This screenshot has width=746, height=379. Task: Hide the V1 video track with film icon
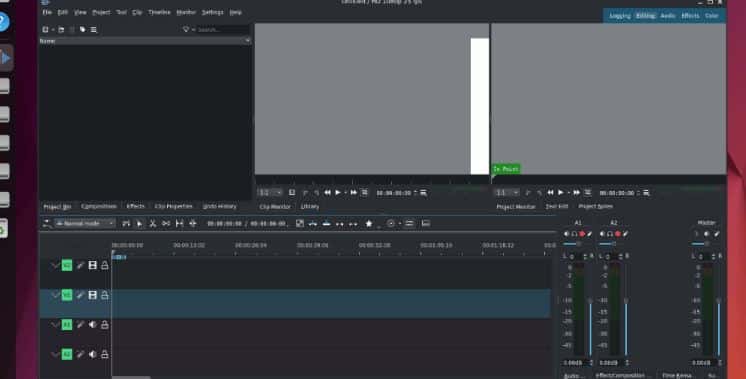click(x=92, y=295)
